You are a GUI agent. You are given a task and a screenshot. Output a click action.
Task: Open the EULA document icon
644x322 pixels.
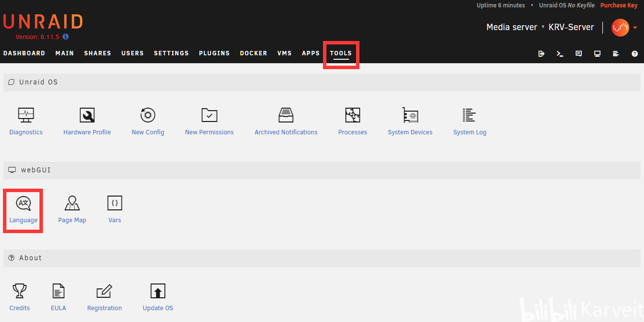pos(59,291)
